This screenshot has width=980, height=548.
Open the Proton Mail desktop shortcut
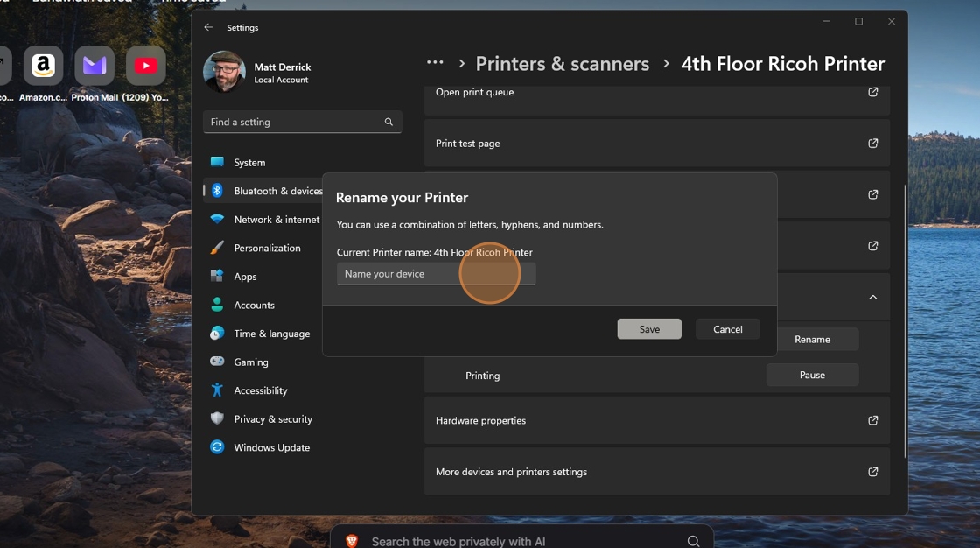pyautogui.click(x=94, y=66)
